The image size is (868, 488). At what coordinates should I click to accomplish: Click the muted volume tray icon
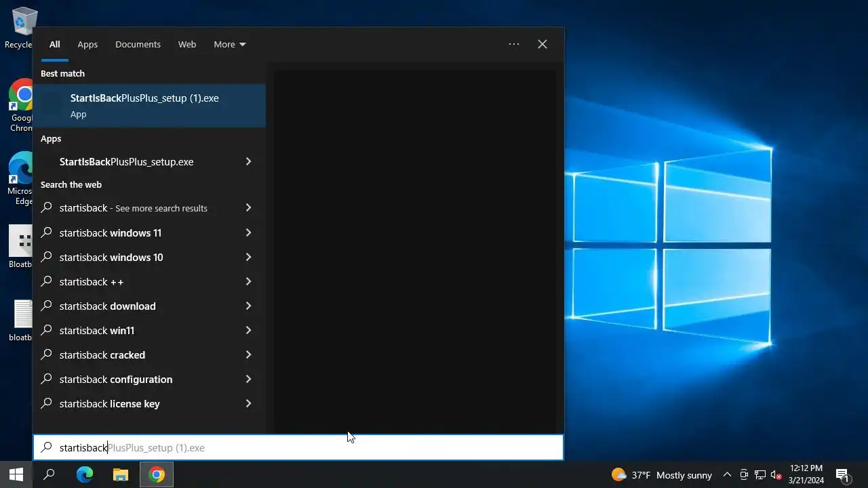[776, 475]
